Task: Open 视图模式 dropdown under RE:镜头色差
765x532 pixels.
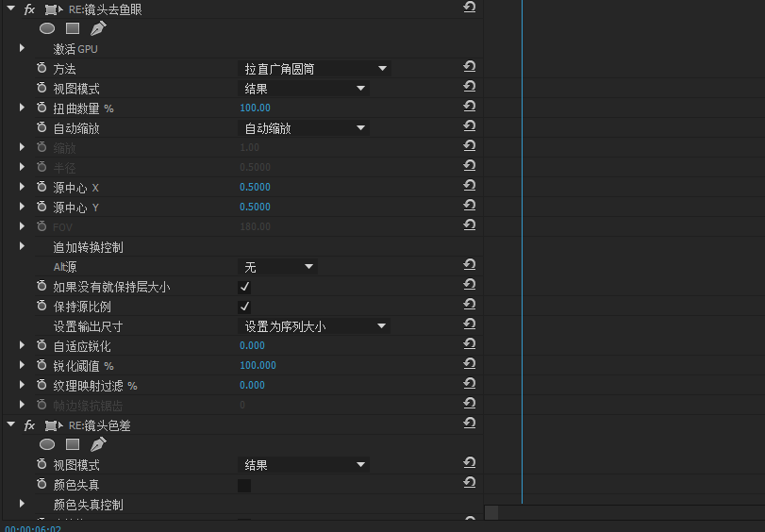Action: pyautogui.click(x=304, y=465)
